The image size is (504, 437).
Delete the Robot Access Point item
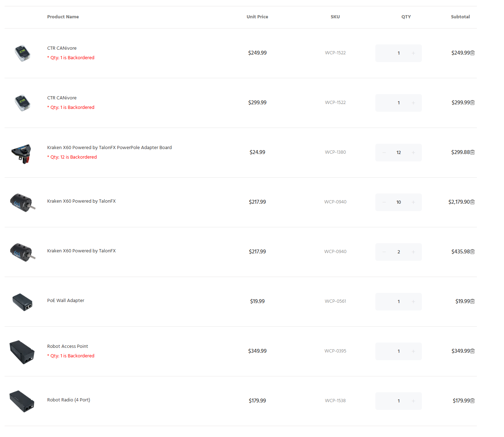473,351
